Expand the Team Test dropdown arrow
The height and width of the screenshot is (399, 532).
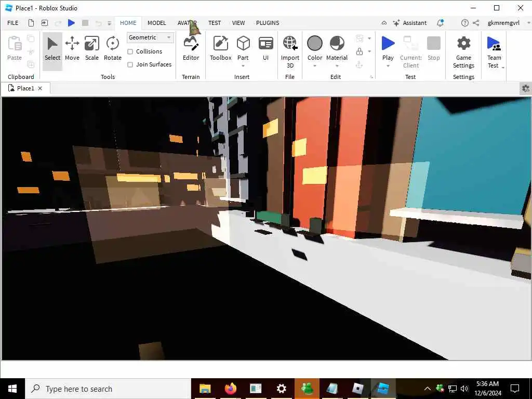point(503,68)
